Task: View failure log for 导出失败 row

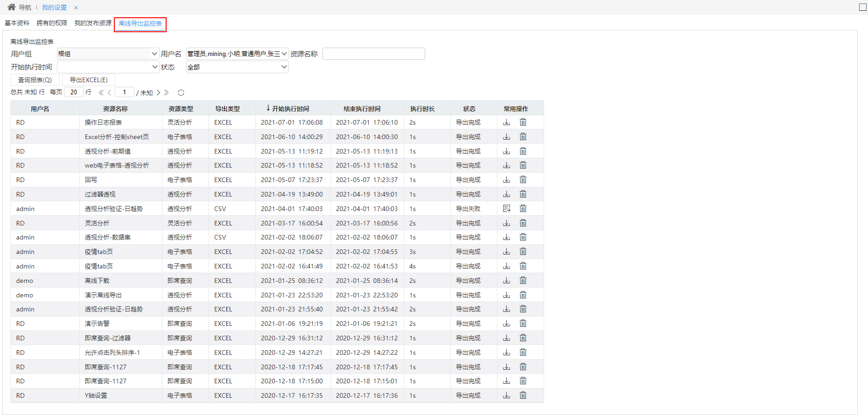Action: [x=507, y=209]
